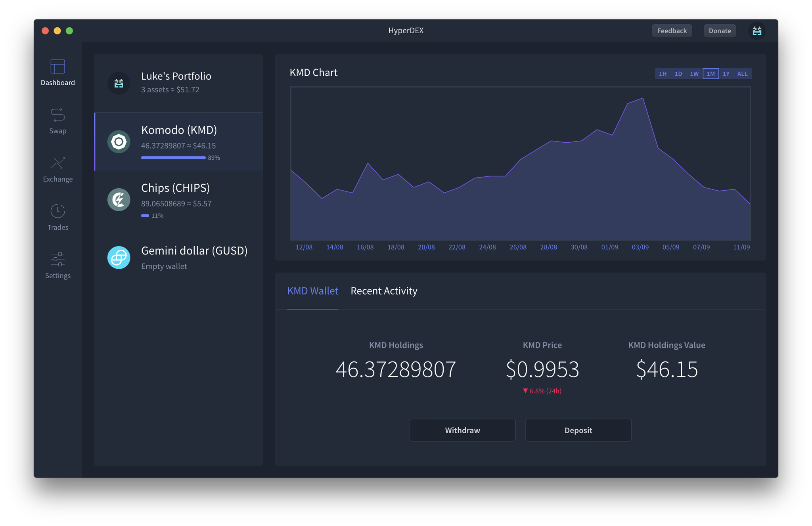Select the Luke's Portfolio row

click(x=178, y=83)
